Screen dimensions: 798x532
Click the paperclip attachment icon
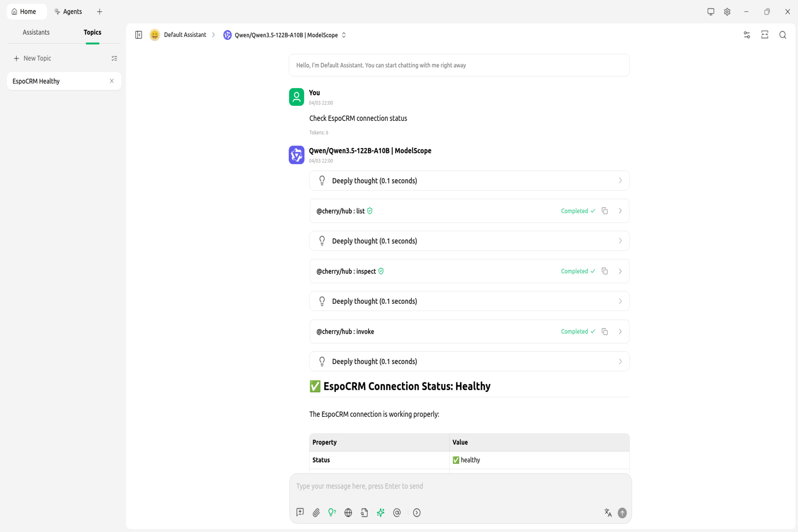[x=316, y=512]
